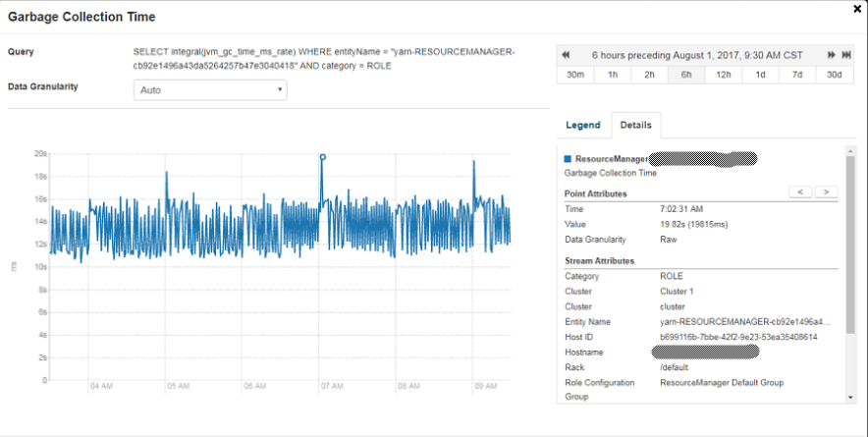
Task: Choose the 1h time range
Action: tap(613, 75)
